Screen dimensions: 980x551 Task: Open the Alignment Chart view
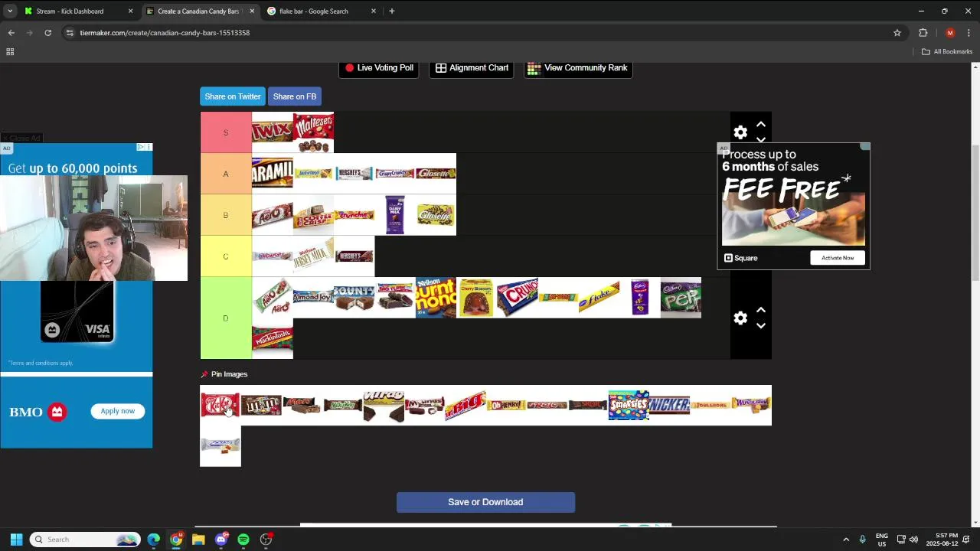pos(472,68)
